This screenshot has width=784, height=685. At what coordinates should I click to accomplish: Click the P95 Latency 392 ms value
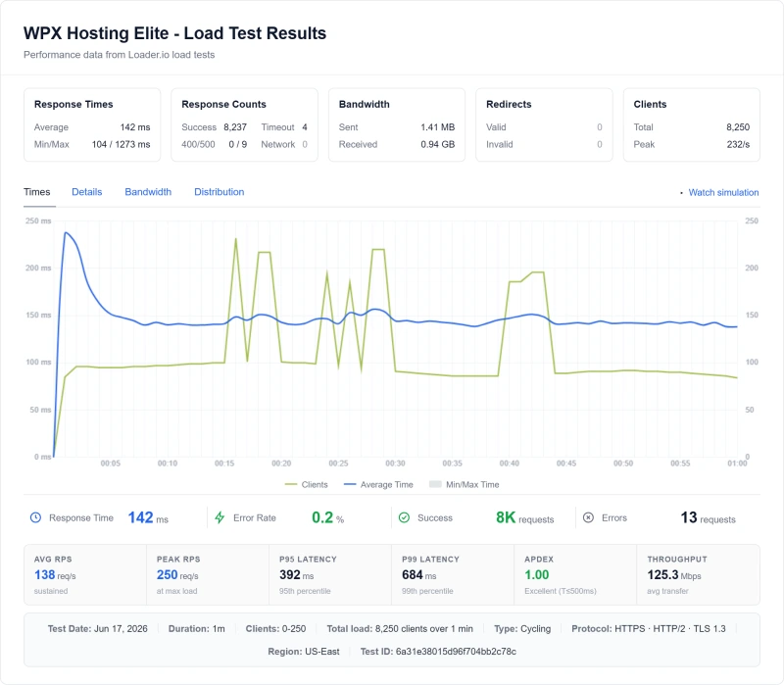coord(297,575)
